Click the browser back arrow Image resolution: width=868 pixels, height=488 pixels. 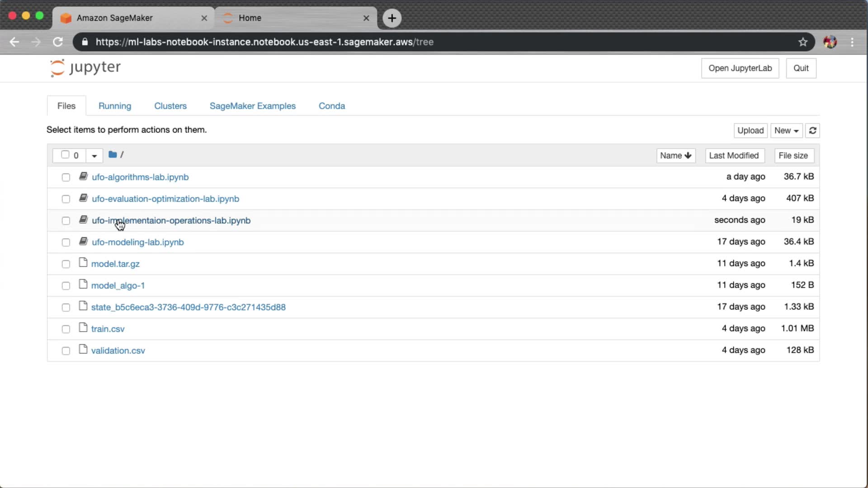click(14, 42)
